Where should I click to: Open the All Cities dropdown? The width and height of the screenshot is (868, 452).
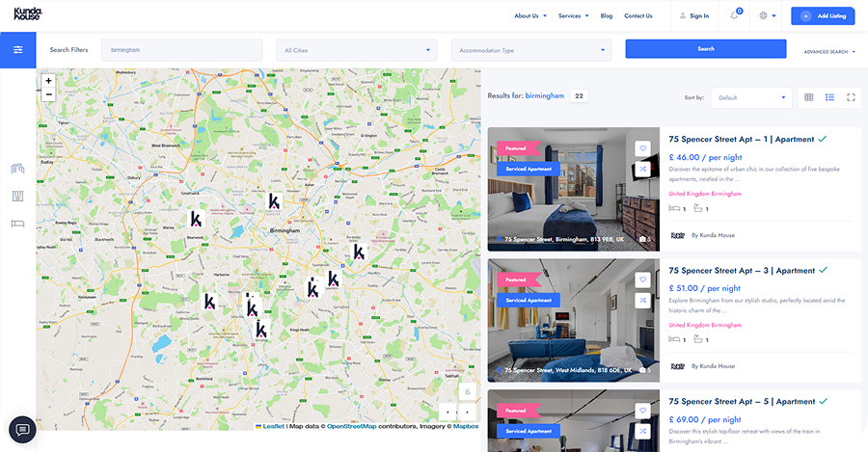357,50
